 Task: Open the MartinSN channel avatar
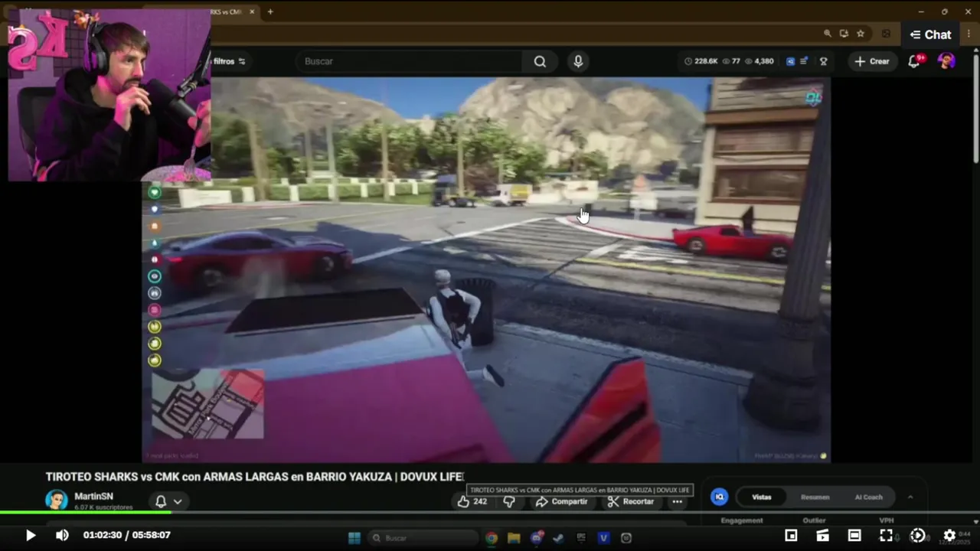tap(56, 500)
